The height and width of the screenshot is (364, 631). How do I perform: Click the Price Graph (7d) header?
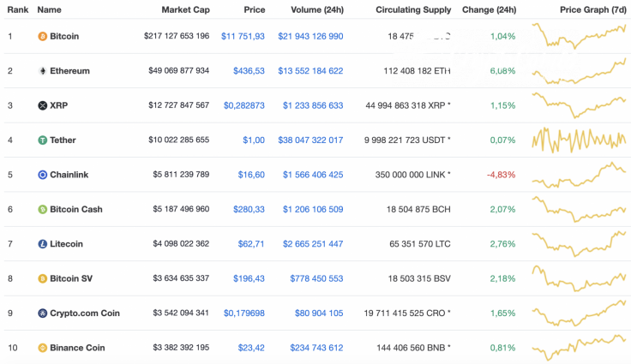[593, 9]
